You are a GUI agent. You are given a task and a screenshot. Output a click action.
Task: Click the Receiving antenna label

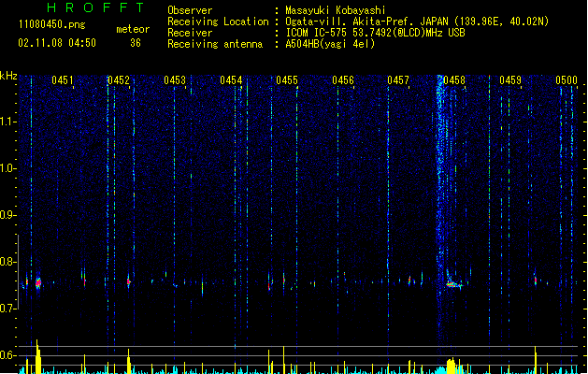click(x=215, y=44)
